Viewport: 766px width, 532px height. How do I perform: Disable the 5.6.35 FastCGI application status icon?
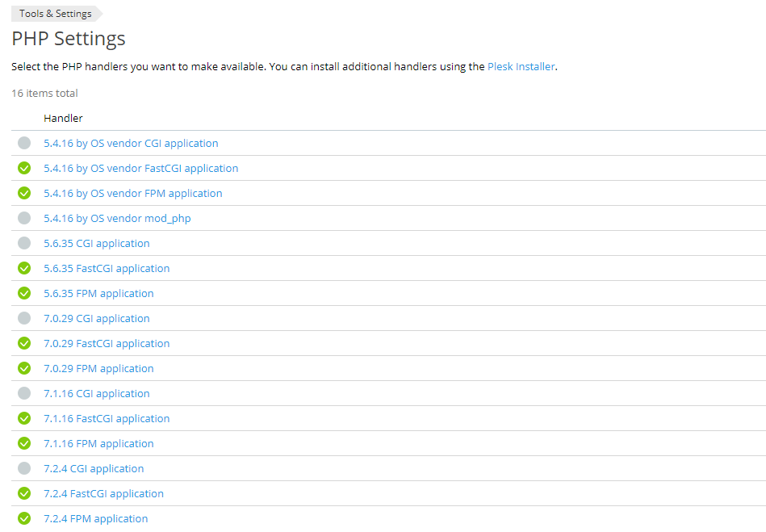24,268
